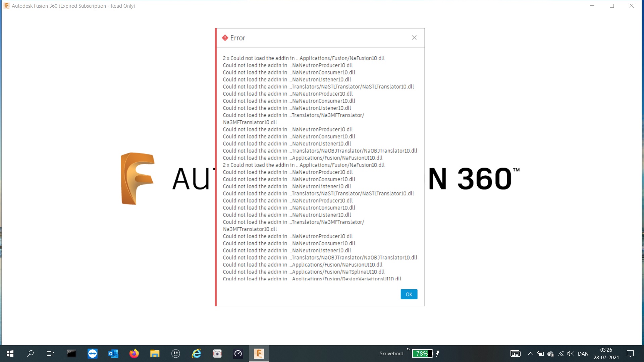Screen dimensions: 644x362
Task: Open the news widget tray icon
Action: point(516,354)
